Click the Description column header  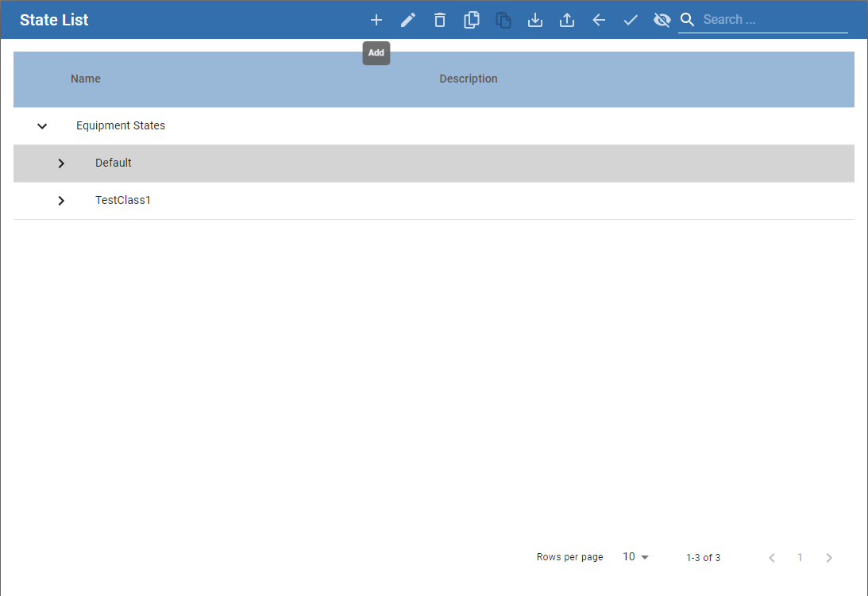coord(469,79)
